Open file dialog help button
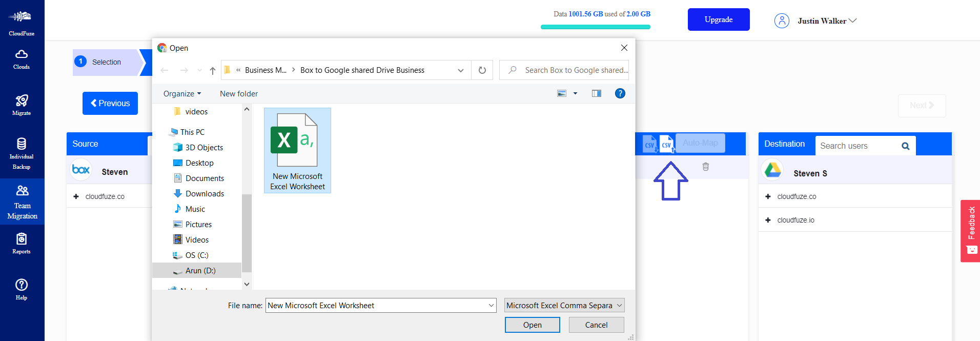980x341 pixels. point(620,93)
